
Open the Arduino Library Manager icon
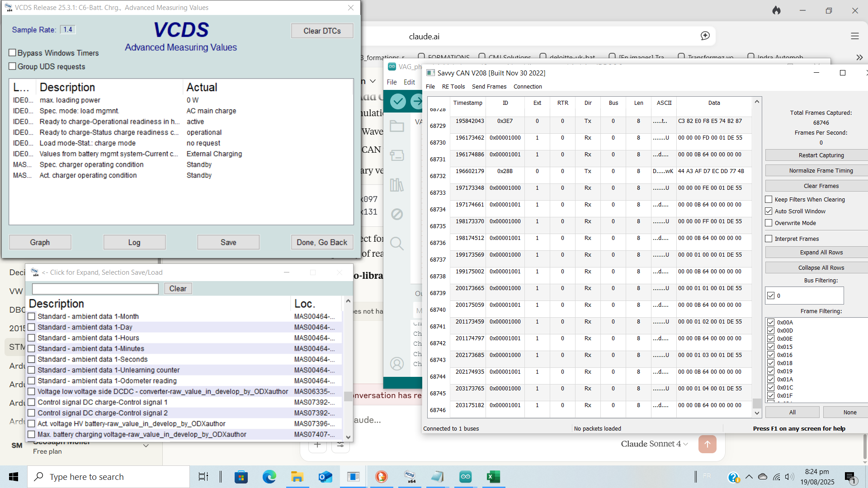pyautogui.click(x=397, y=185)
